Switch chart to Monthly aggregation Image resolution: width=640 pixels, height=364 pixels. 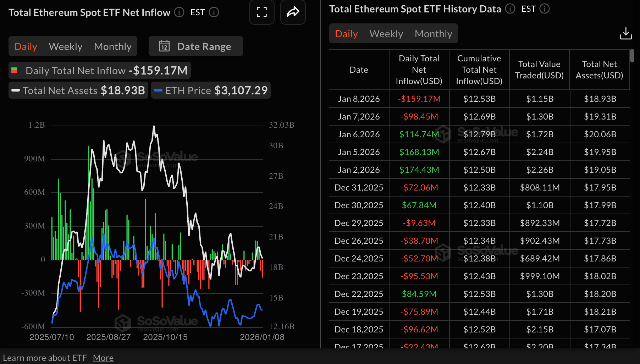click(112, 46)
